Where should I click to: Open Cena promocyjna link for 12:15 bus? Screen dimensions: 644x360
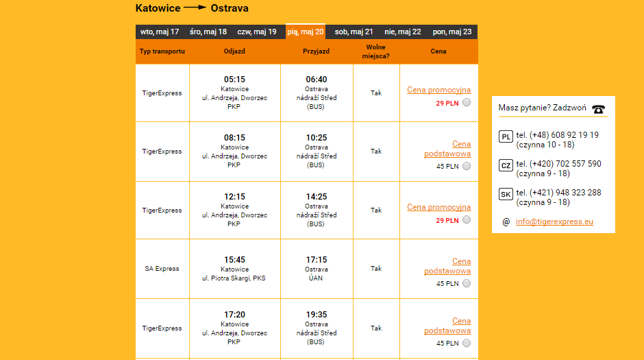[x=438, y=207]
